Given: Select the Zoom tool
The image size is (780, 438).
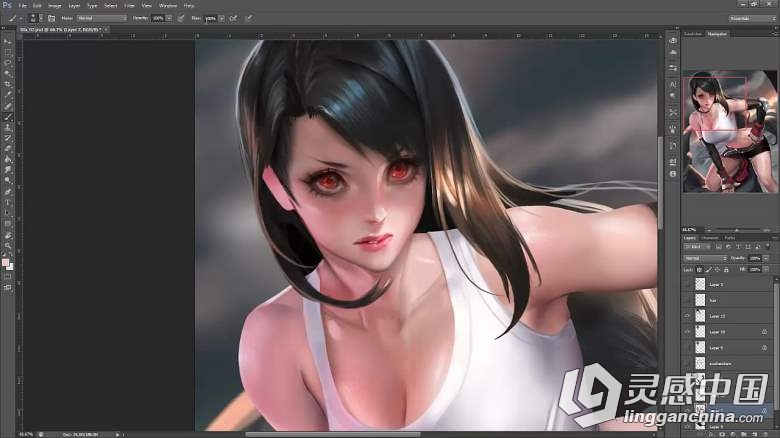Looking at the screenshot, I should point(7,245).
